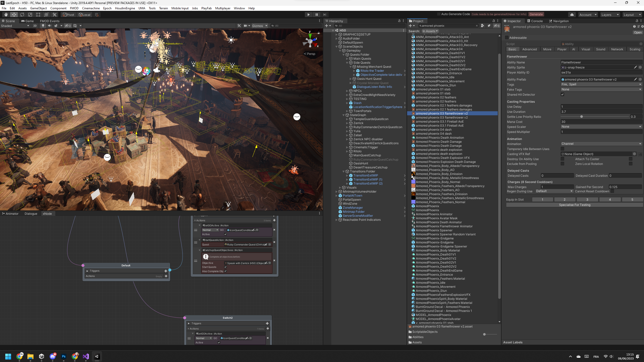Expand GRAPHICS[]SETUP in Hierarchy
The image size is (644, 362).
(337, 34)
